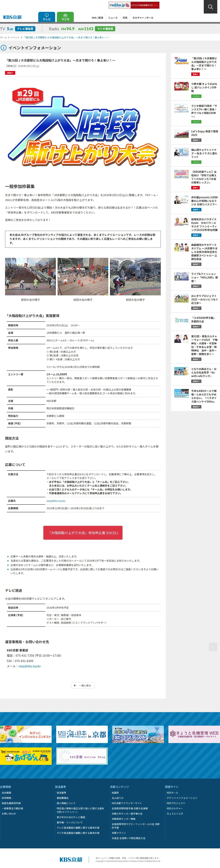Open sidebar item 第32回・東急カルチャーウォーク2025
This screenshot has height=868, width=220.
coord(204,345)
